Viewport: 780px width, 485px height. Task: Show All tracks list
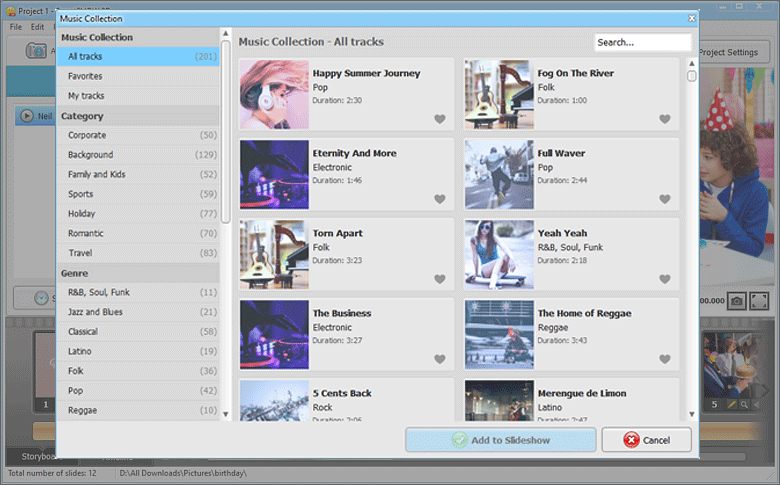pyautogui.click(x=138, y=57)
